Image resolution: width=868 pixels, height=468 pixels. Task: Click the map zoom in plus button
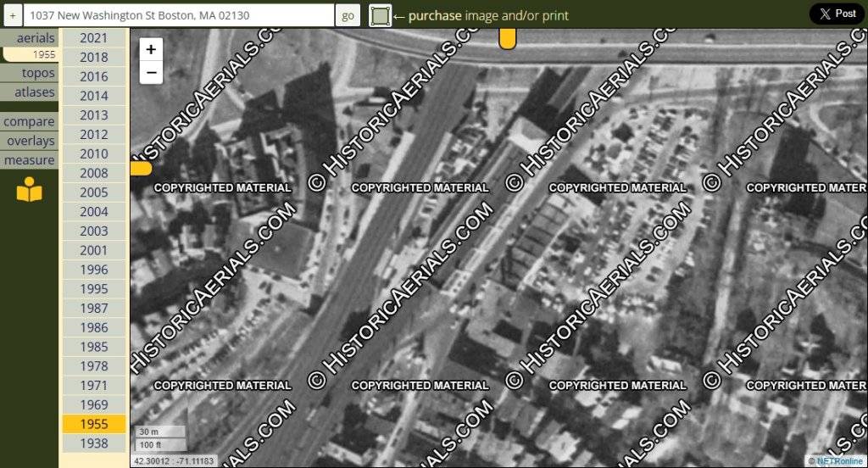tap(151, 49)
